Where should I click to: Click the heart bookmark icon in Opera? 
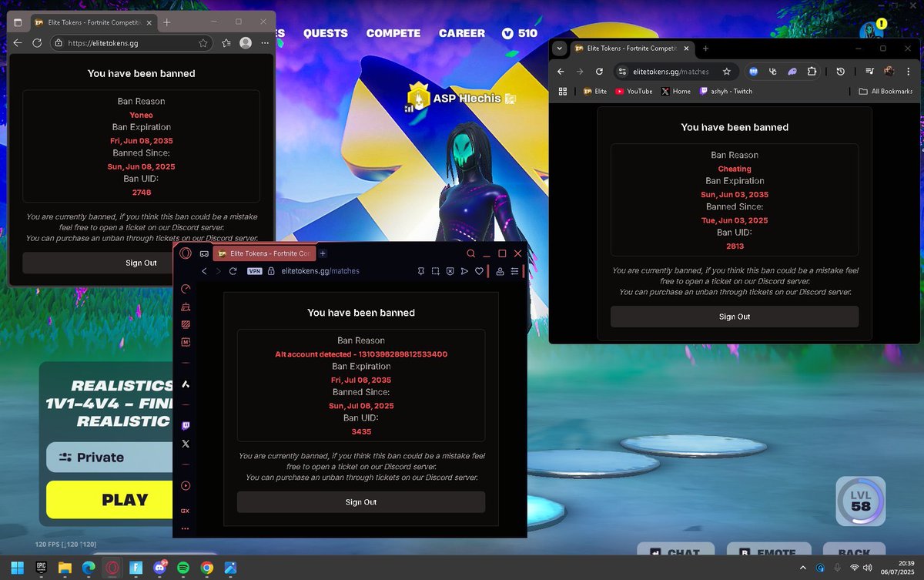tap(478, 271)
